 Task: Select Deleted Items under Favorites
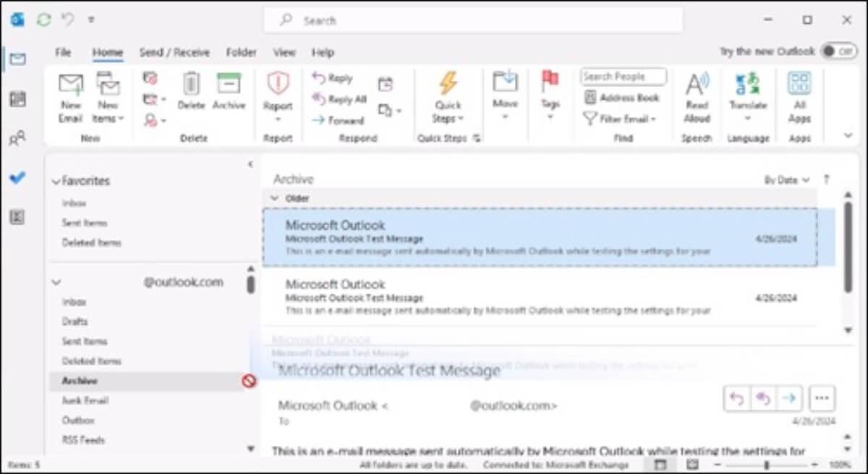pos(92,242)
